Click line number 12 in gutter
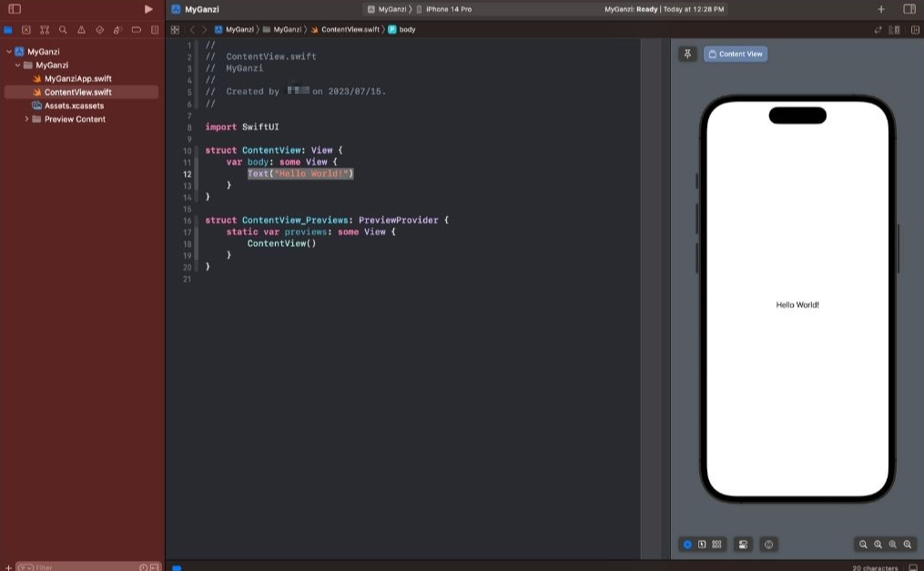The width and height of the screenshot is (924, 571). 187,174
